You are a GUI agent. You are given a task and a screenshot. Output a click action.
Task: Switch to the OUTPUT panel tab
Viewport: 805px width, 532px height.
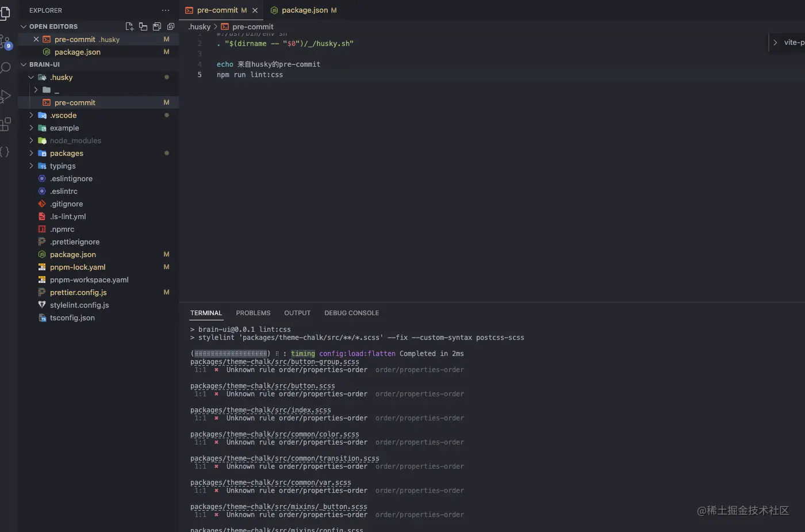pos(297,313)
